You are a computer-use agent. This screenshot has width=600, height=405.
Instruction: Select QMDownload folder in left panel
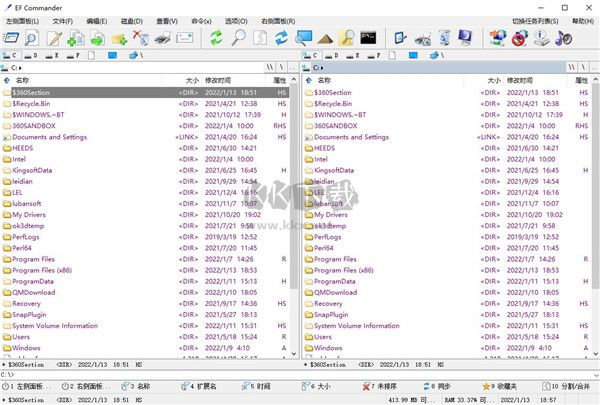tap(145, 292)
